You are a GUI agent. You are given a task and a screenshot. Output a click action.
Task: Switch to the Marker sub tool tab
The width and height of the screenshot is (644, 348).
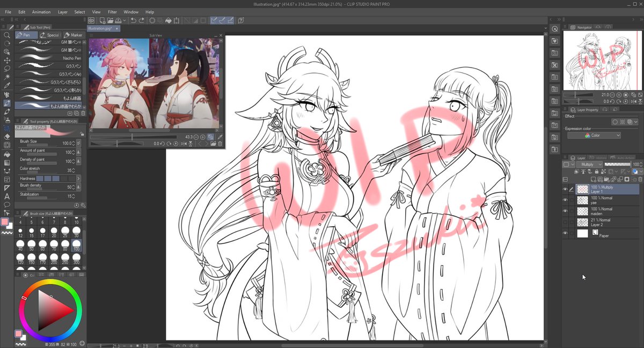click(73, 35)
